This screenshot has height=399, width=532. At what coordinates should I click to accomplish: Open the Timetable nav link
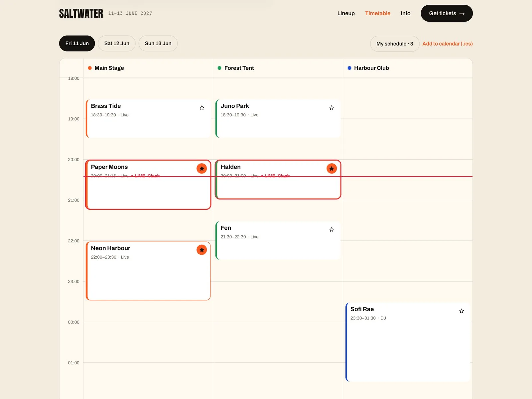[x=378, y=13]
